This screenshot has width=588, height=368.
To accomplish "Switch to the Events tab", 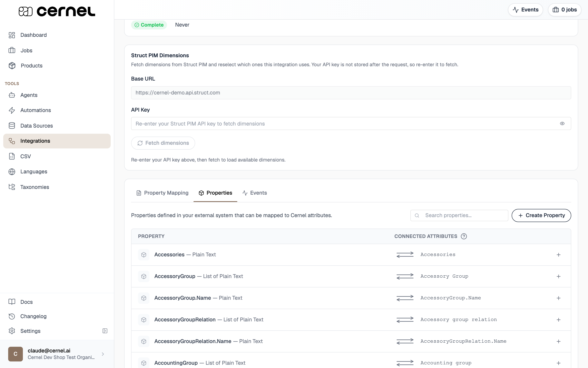I will (255, 193).
